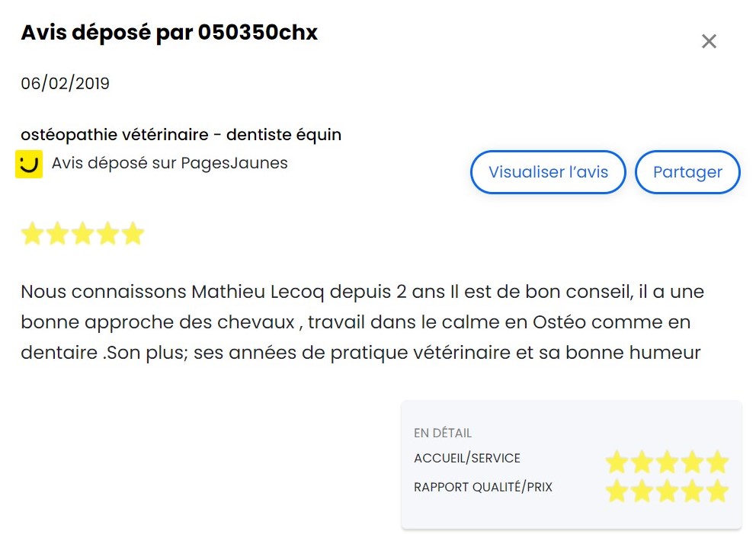Click the review text about Mathieu Lecoq
756x534 pixels.
coord(362,322)
